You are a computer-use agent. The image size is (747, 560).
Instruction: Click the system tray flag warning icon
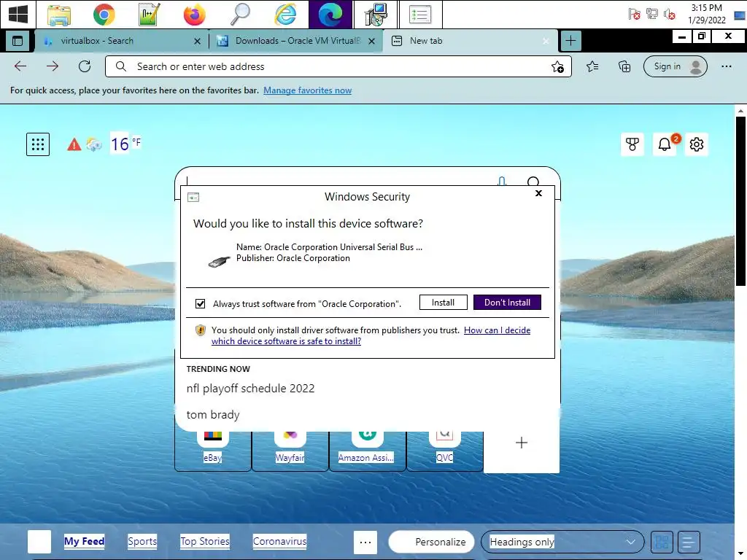click(634, 15)
